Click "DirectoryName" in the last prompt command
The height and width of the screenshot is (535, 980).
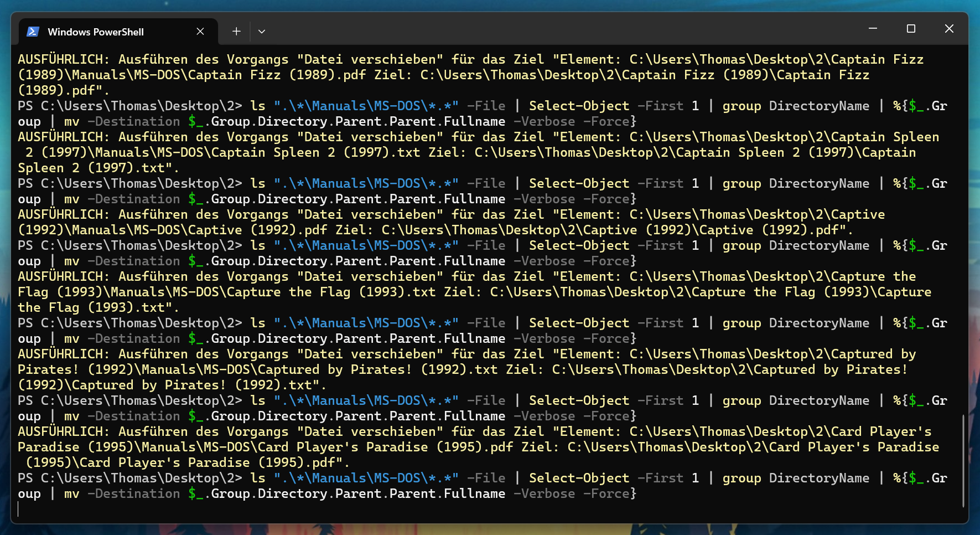pos(819,478)
